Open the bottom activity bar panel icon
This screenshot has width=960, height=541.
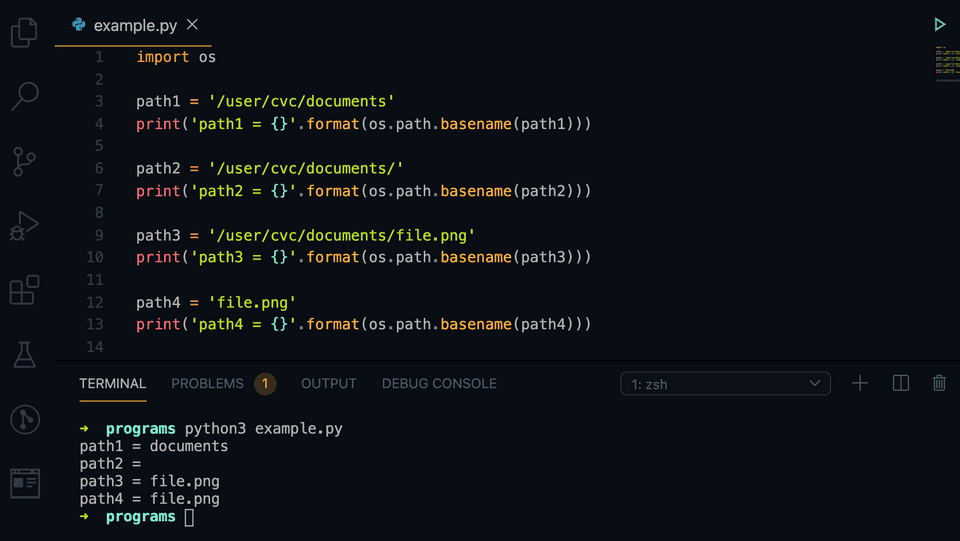24,483
